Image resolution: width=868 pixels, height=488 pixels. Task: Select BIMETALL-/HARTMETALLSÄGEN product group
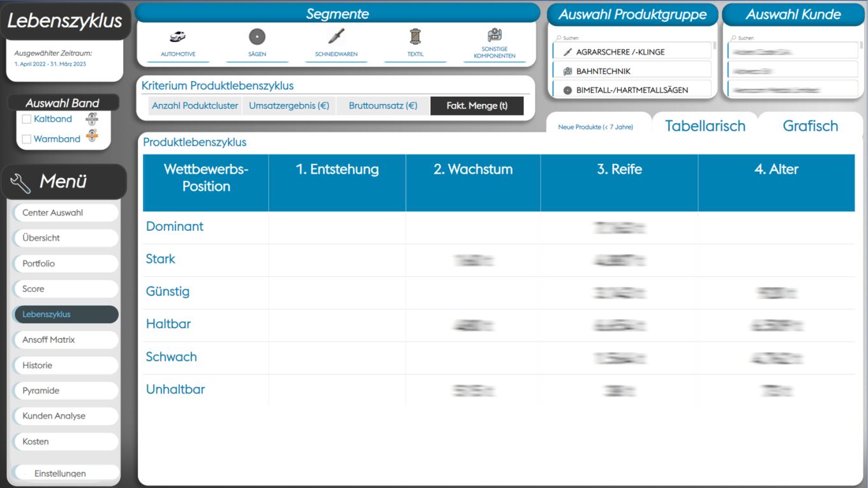632,90
